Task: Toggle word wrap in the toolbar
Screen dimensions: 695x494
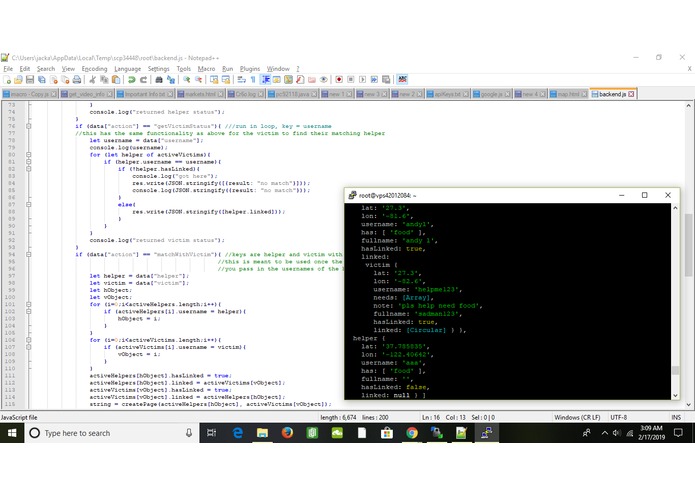Action: pos(242,80)
